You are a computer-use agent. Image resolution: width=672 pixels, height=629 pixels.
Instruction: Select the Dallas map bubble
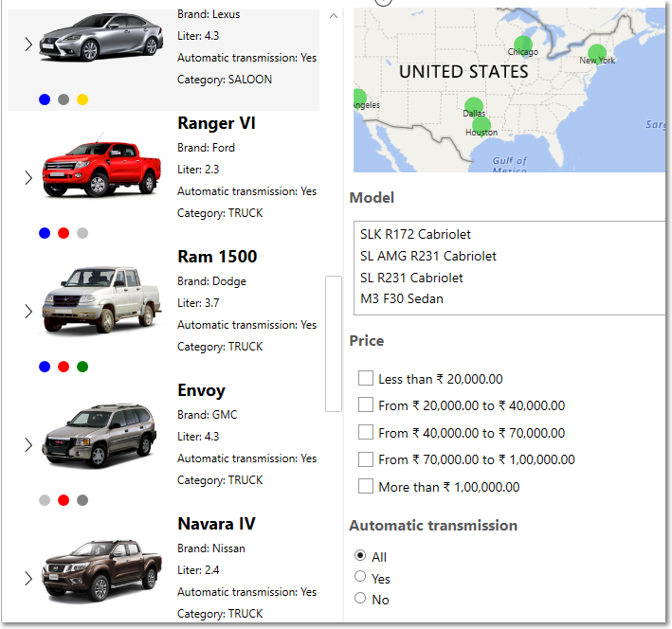pyautogui.click(x=473, y=107)
